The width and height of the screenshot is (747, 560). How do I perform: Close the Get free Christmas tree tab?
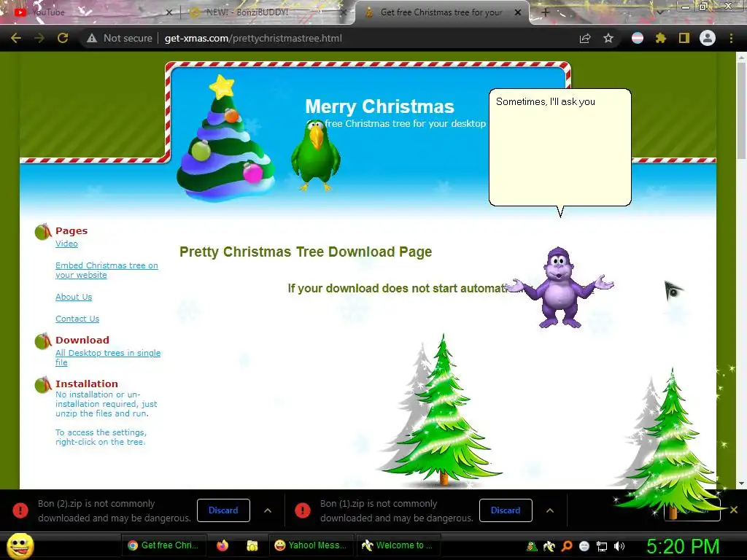coord(518,12)
